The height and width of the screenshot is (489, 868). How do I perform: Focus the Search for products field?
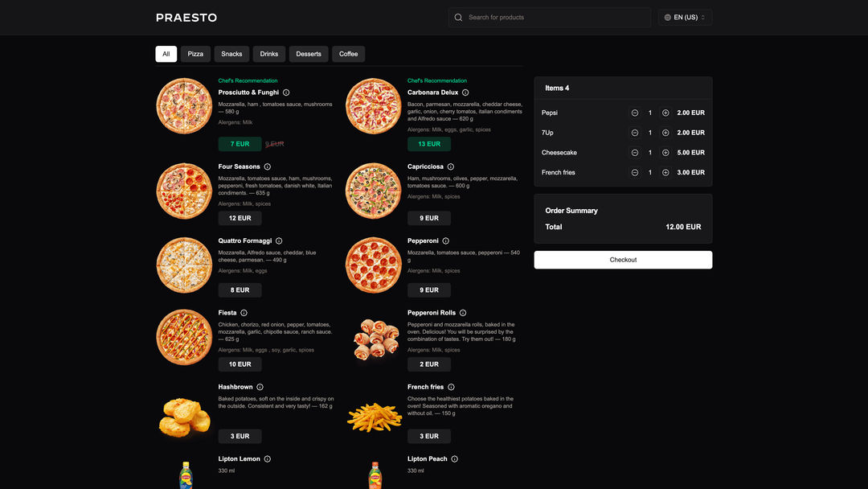click(x=549, y=18)
